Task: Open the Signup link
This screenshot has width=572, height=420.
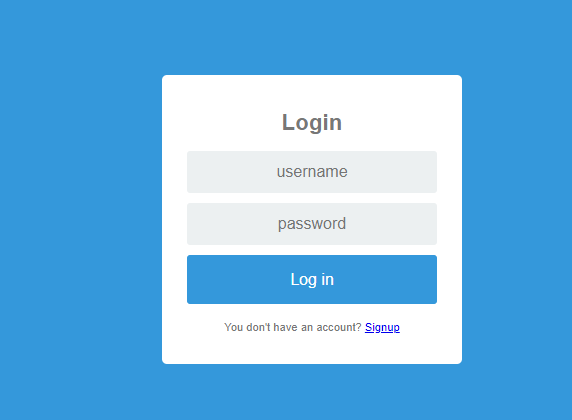Action: 382,327
